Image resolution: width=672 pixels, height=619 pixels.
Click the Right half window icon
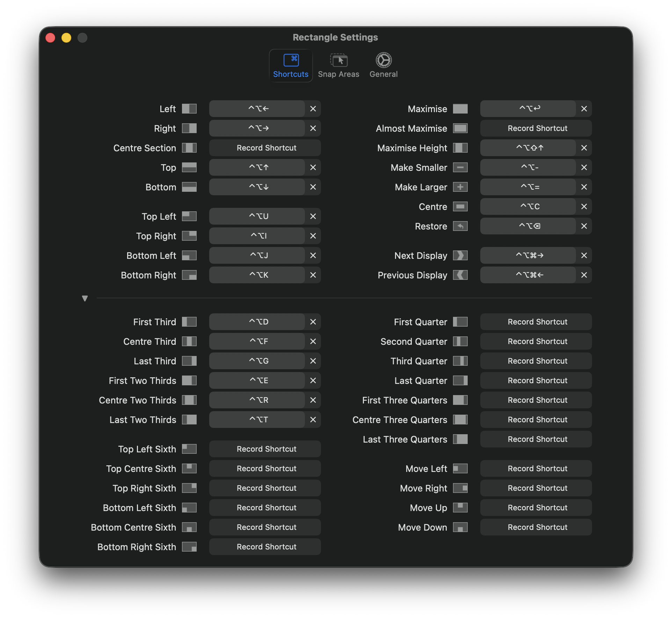click(189, 128)
